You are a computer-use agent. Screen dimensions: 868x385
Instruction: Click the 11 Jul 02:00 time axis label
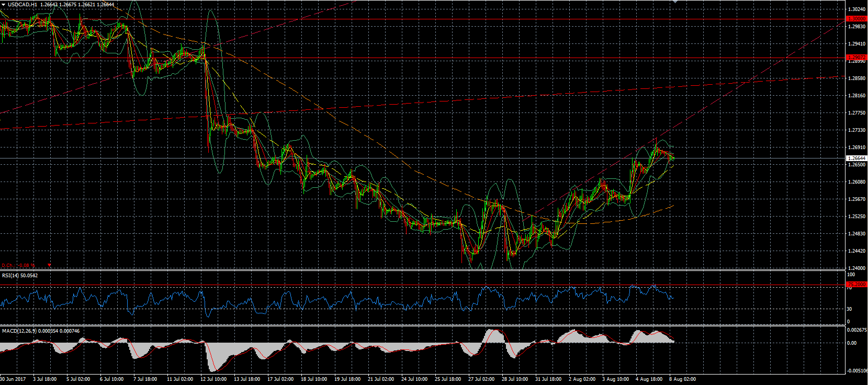pyautogui.click(x=180, y=379)
